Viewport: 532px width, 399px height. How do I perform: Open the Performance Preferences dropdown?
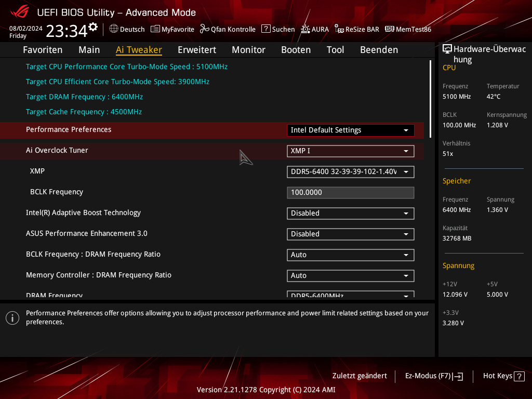tap(351, 130)
